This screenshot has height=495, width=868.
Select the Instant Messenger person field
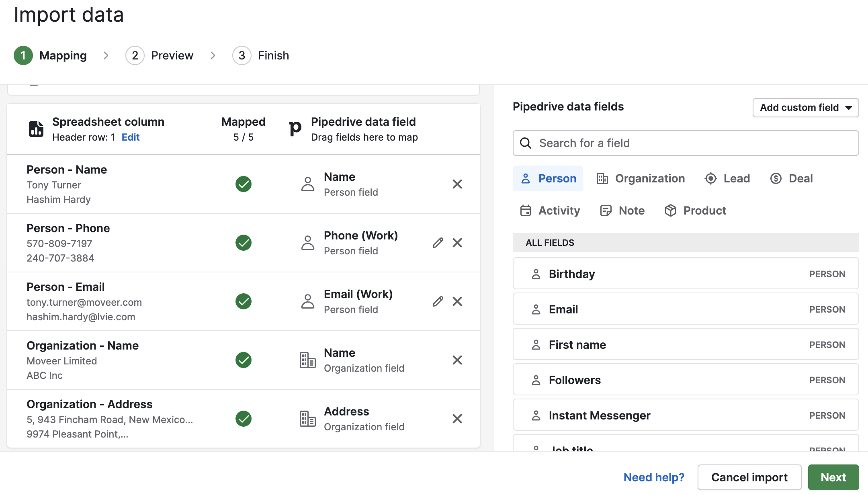click(686, 415)
